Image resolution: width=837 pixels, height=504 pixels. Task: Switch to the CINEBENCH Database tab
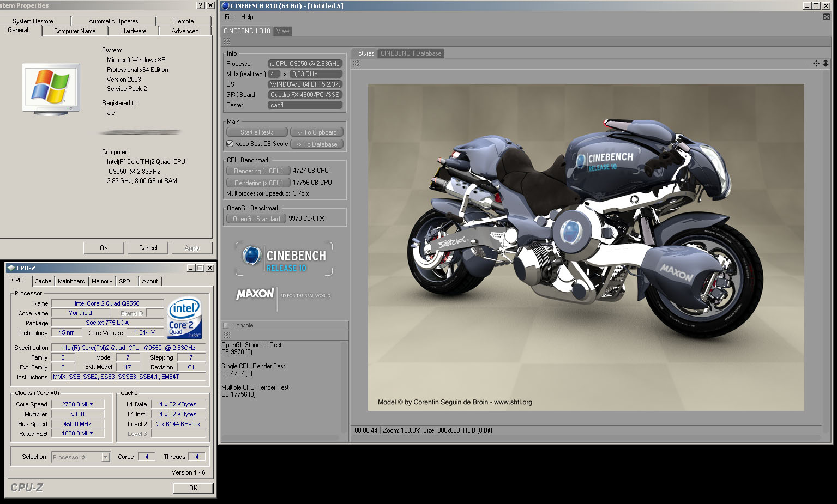click(411, 53)
